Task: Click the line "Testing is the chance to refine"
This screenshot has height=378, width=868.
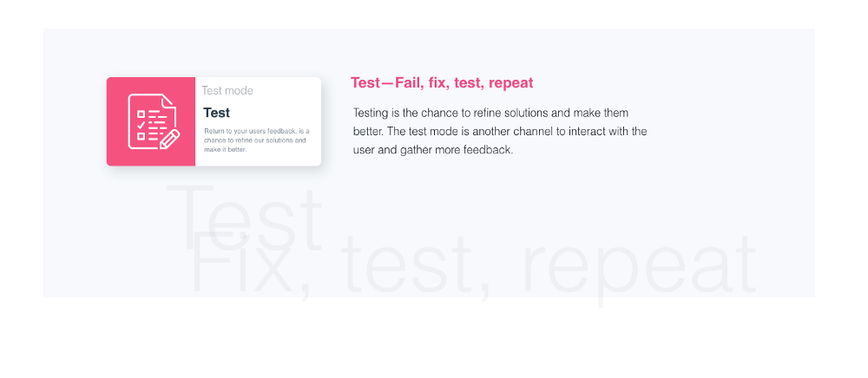Action: pos(491,114)
